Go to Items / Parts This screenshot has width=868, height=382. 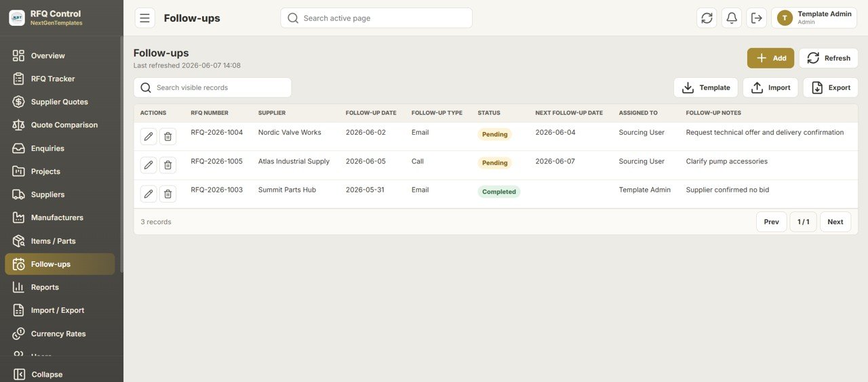click(60, 241)
